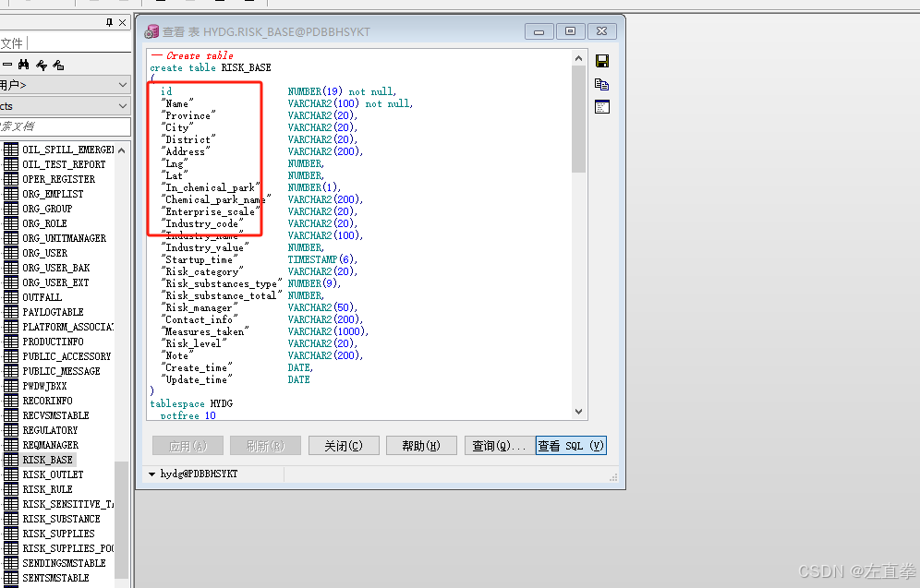Click the SQL pane scroll-down arrow
This screenshot has width=920, height=588.
tap(578, 411)
